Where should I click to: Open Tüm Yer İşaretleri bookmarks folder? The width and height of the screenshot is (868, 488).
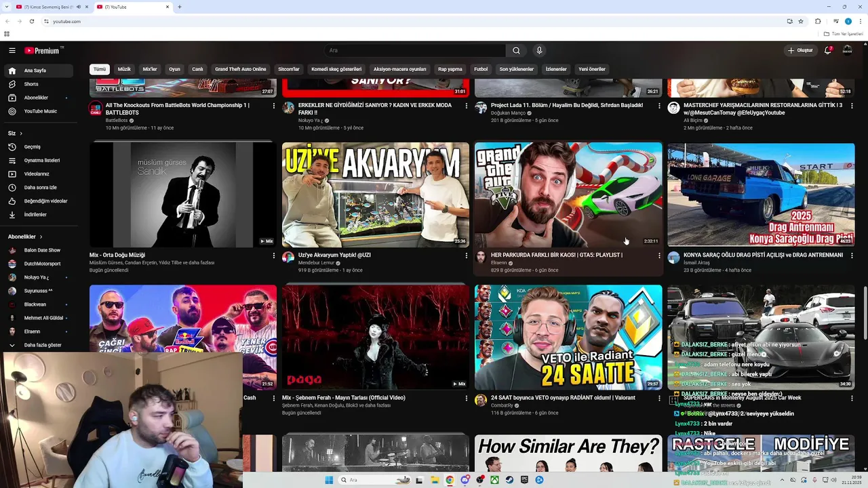point(844,33)
